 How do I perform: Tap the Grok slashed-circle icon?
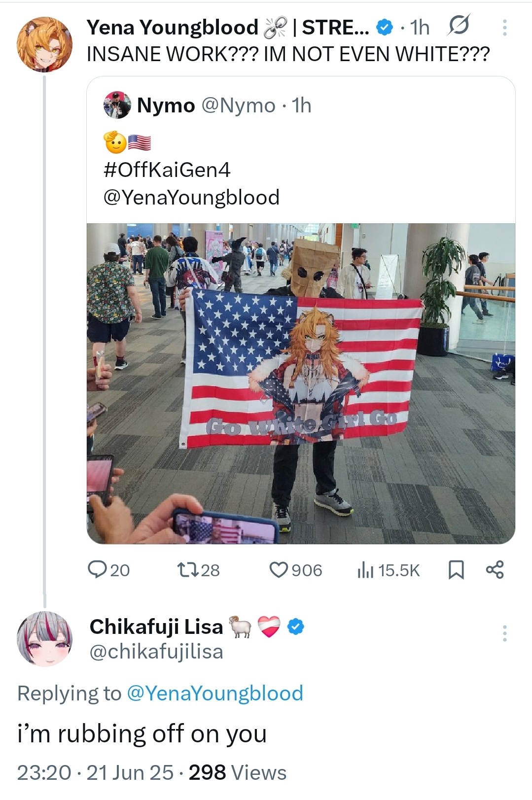(x=458, y=26)
